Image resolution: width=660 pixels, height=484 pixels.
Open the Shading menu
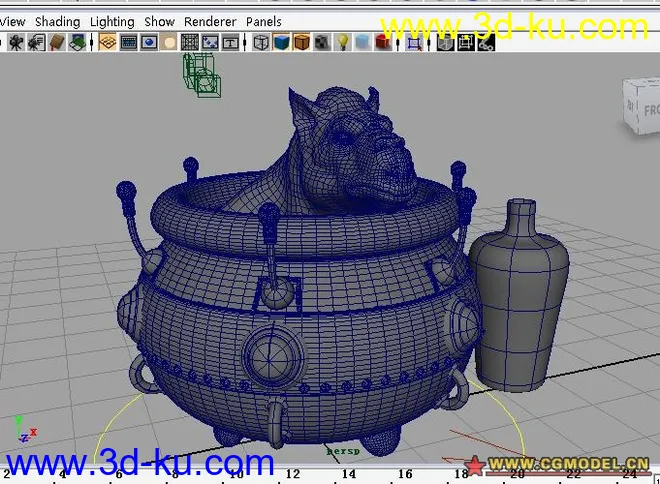(57, 21)
